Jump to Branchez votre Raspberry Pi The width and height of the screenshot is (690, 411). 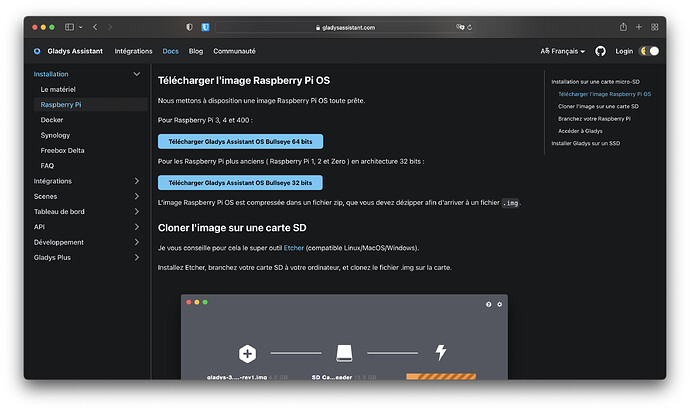pyautogui.click(x=594, y=119)
